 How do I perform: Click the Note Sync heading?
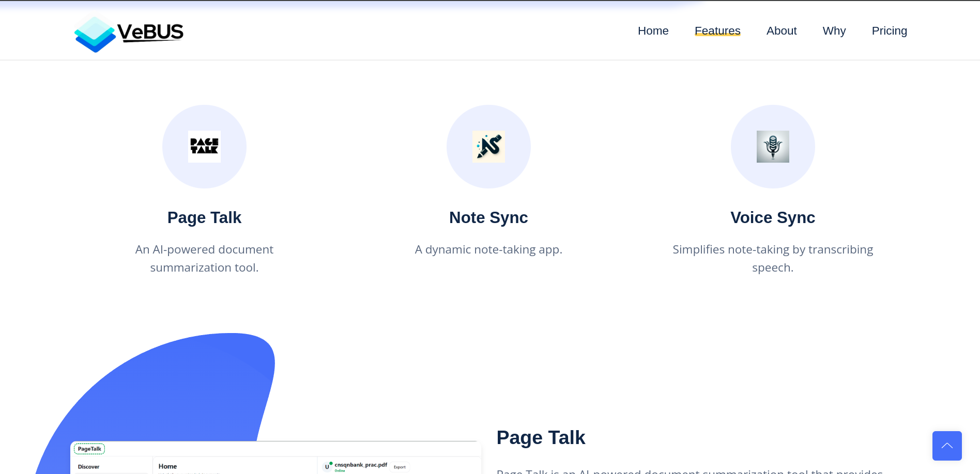tap(488, 218)
